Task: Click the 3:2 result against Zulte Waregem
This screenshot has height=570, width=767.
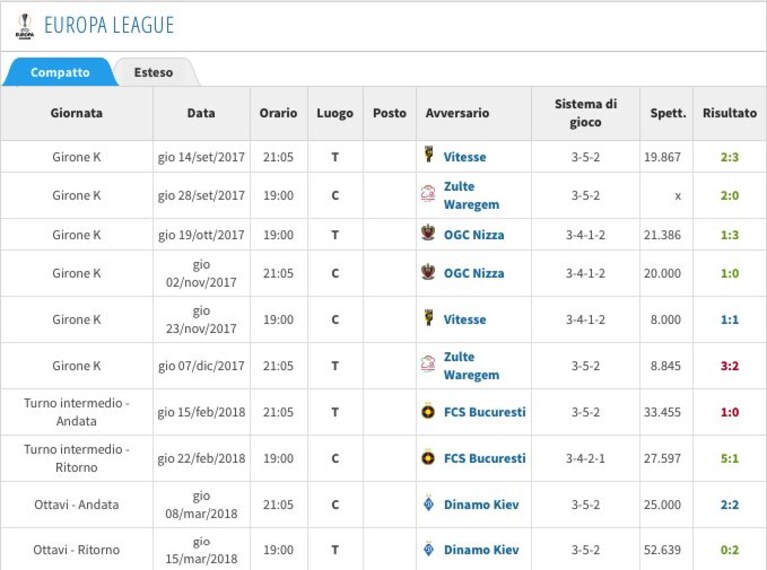Action: tap(729, 366)
